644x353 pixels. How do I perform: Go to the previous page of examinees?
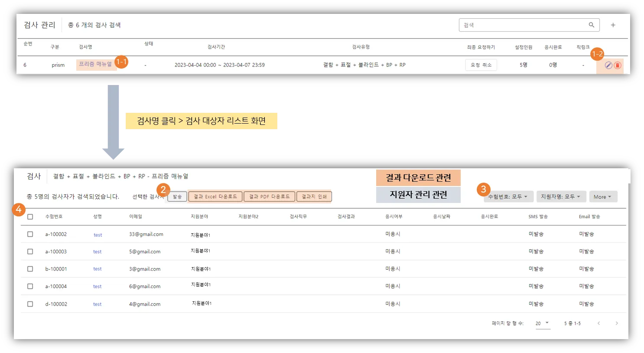click(x=598, y=324)
